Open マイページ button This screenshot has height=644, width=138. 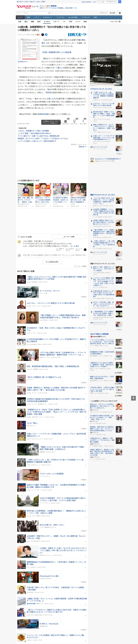103,13
